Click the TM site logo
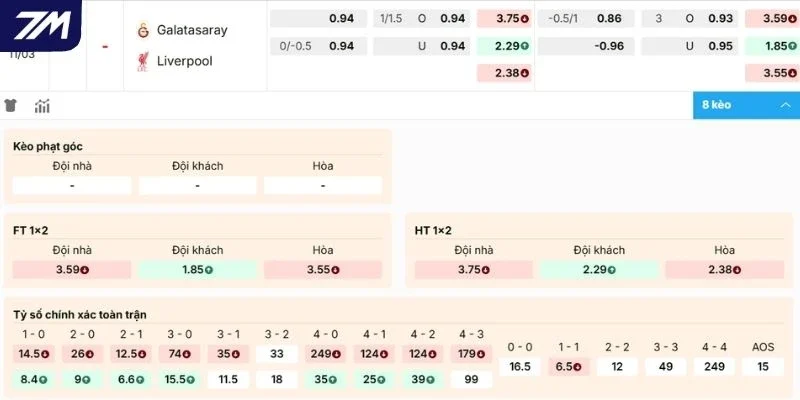This screenshot has width=800, height=400. (41, 25)
